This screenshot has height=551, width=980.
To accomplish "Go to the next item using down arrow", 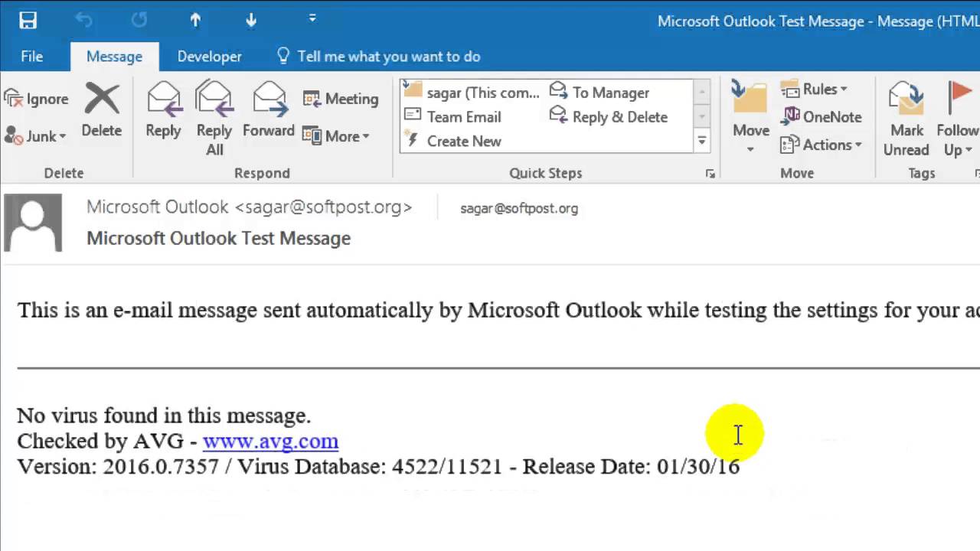I will 251,21.
